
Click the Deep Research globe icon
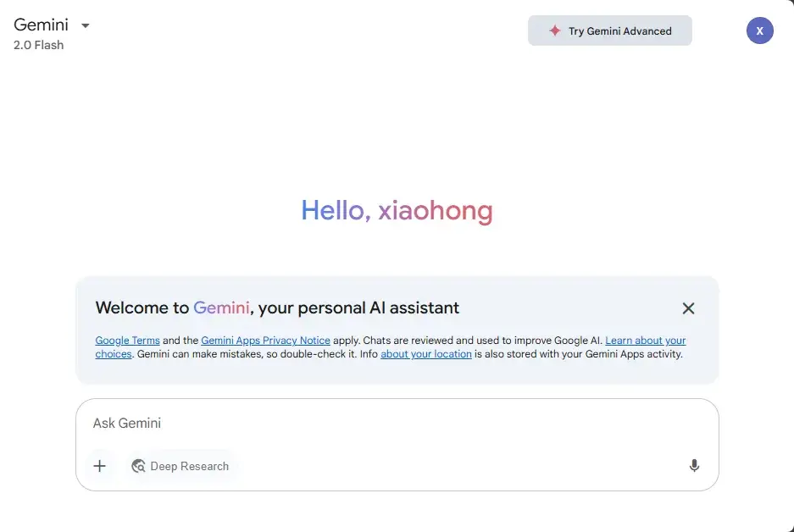138,466
